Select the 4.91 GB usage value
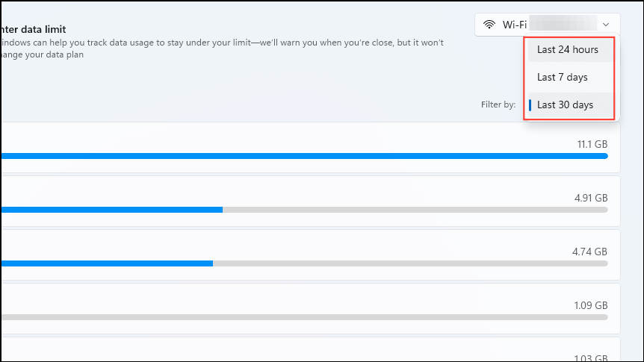The image size is (644, 362). click(591, 198)
